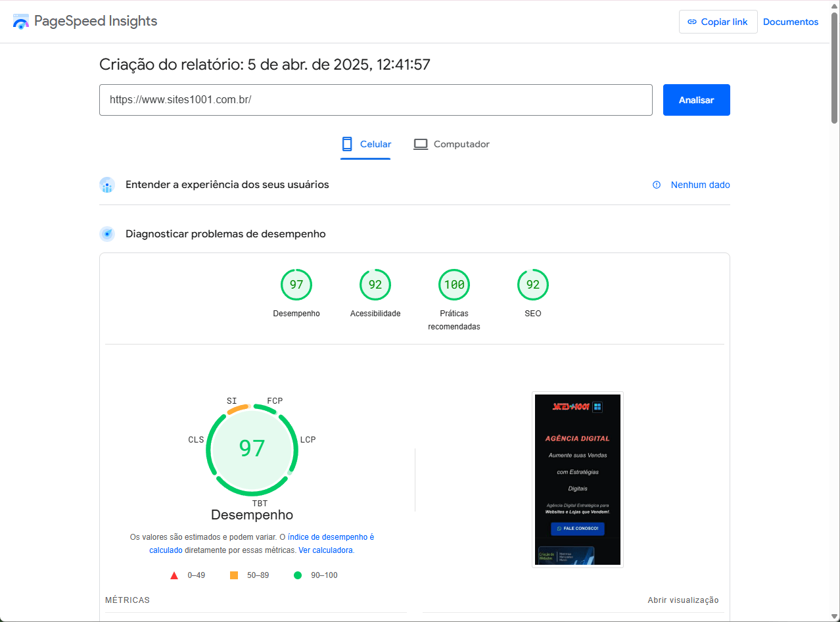The image size is (840, 622).
Task: Open the Documentos link
Action: click(x=791, y=22)
